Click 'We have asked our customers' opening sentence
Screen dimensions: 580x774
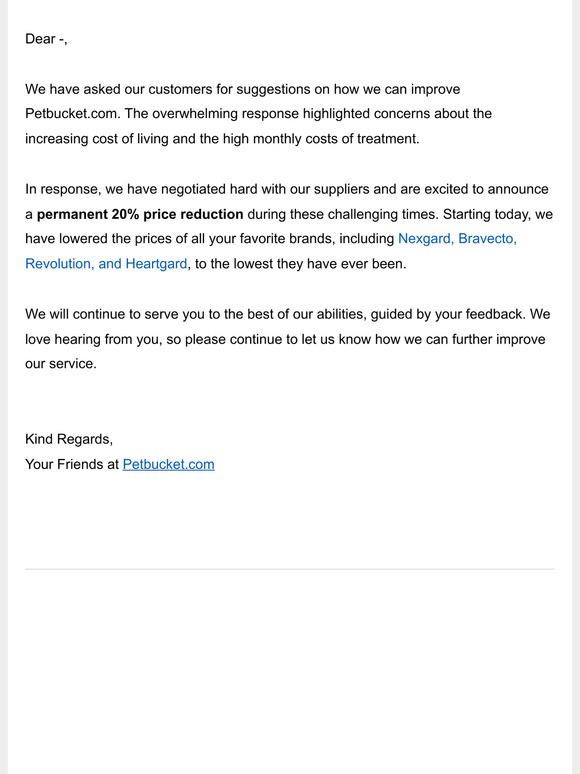242,89
